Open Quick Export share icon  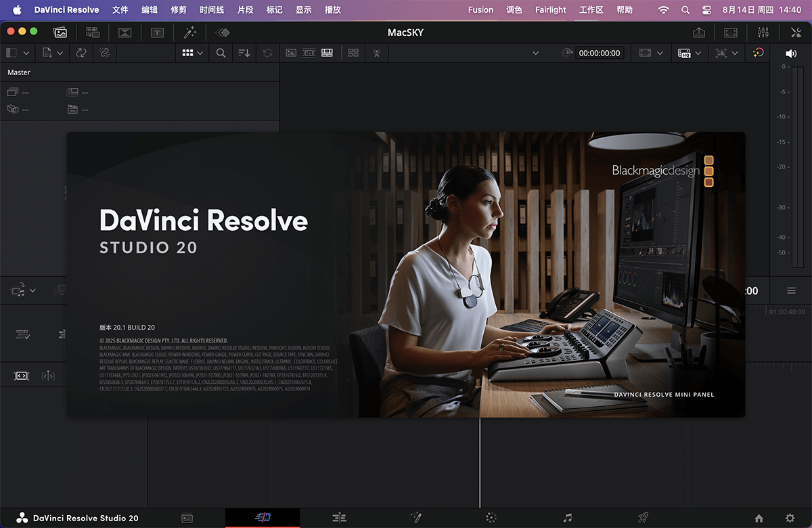point(699,32)
